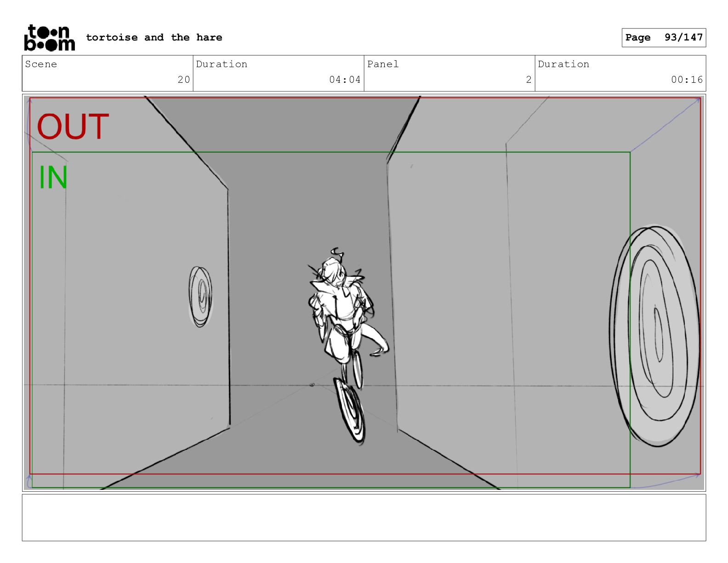Click the green 'IN' camera frame label

pos(53,178)
